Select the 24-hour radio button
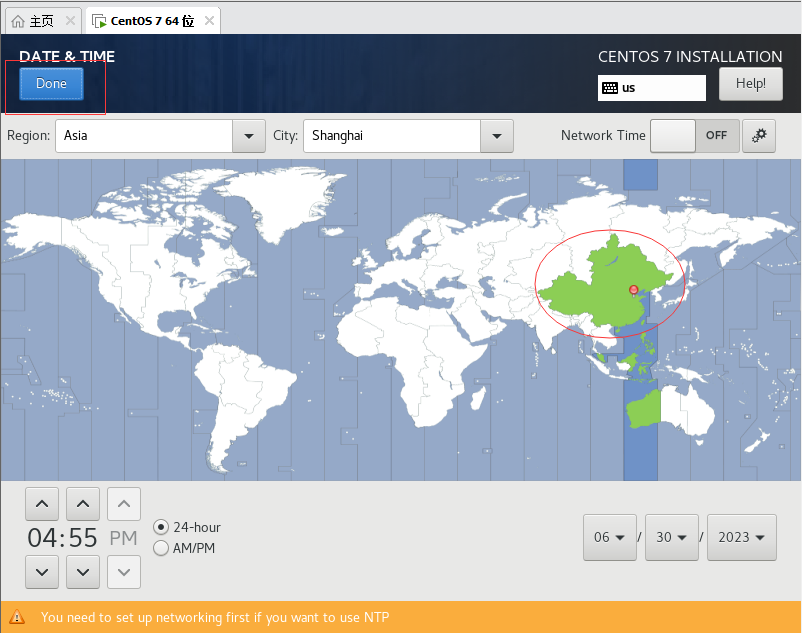This screenshot has width=802, height=633. [161, 527]
